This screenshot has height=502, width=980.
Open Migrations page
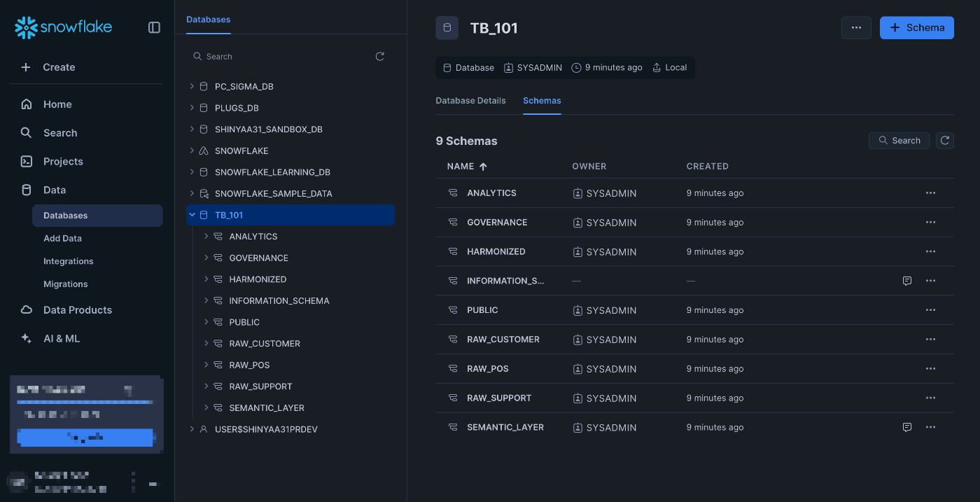coord(65,284)
